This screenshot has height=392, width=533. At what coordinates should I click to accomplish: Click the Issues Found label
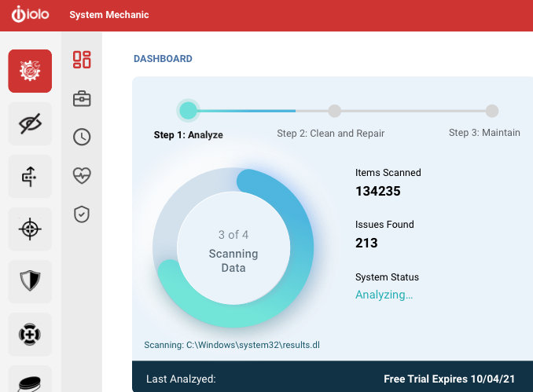click(384, 225)
